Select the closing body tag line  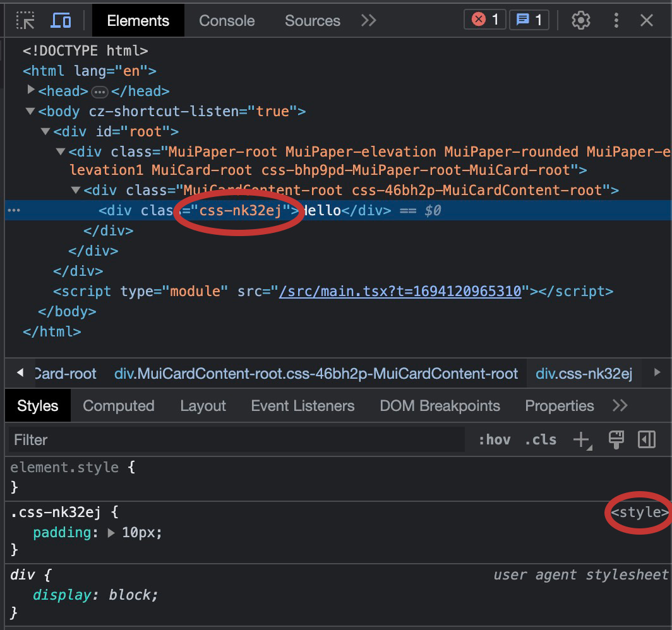67,311
